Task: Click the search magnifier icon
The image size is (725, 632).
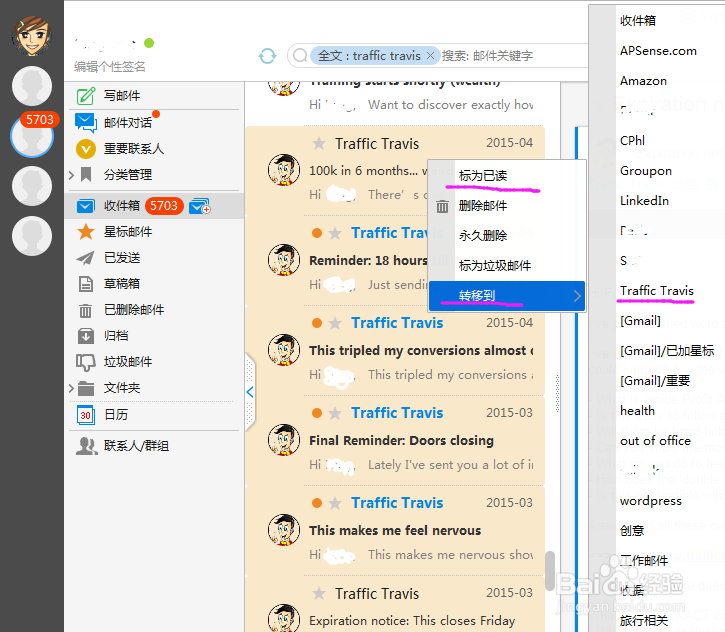Action: [x=300, y=55]
